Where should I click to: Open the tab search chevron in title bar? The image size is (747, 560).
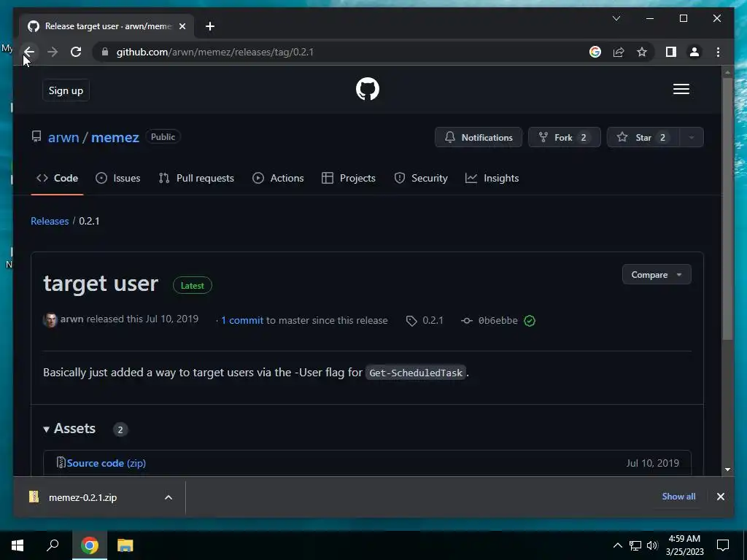616,18
